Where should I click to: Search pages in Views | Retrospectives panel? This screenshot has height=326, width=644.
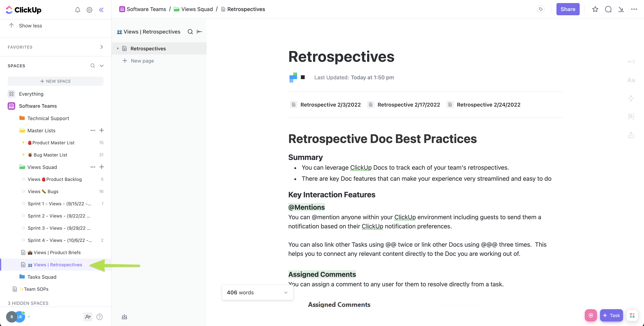click(190, 31)
